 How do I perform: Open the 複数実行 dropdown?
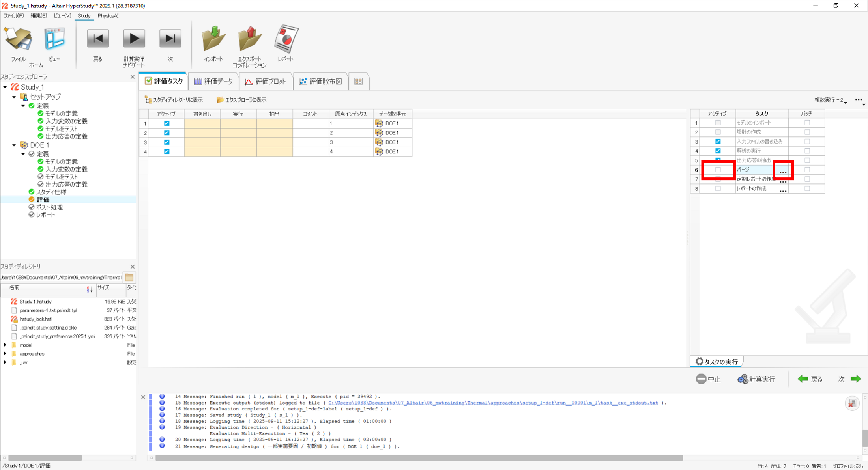click(x=831, y=100)
